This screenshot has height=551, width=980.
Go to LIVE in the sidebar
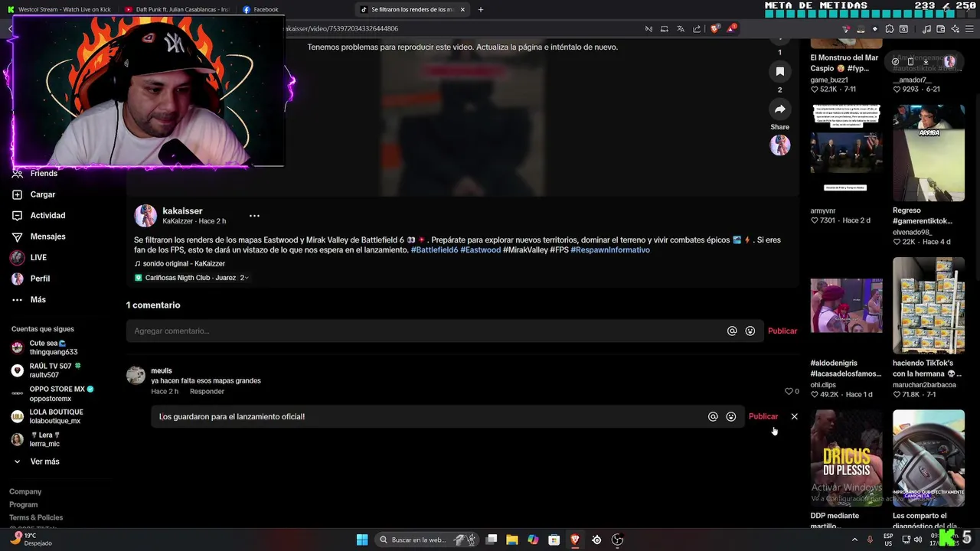pos(29,258)
